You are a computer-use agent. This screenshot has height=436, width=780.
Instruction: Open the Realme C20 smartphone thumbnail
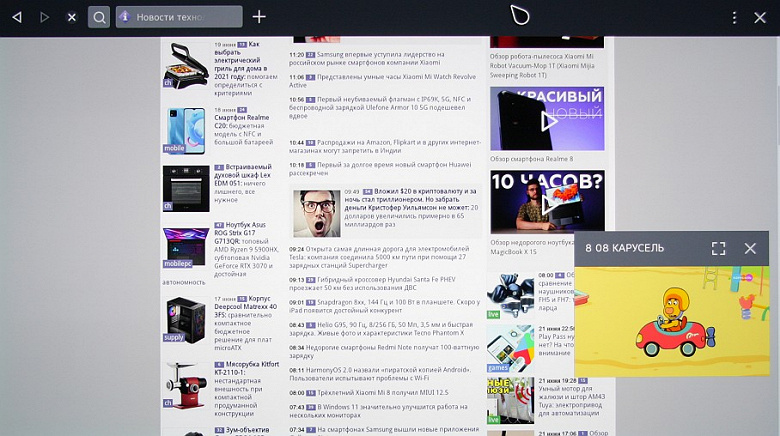pyautogui.click(x=186, y=130)
